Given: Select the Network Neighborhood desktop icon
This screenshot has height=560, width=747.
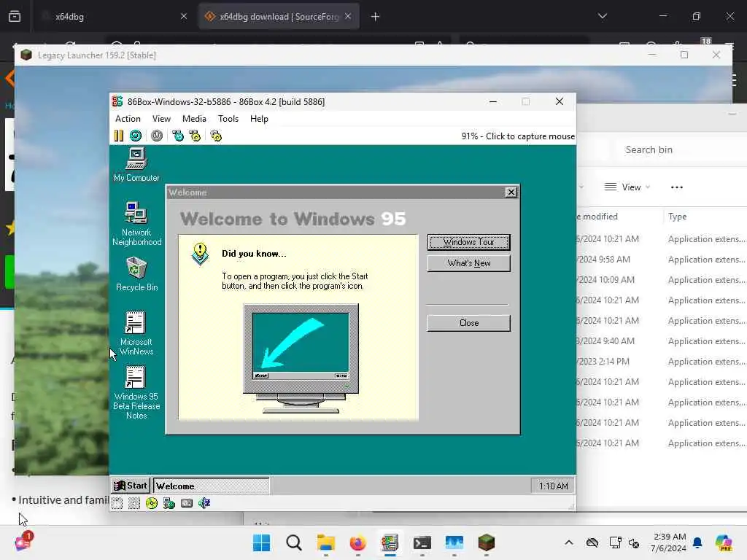Looking at the screenshot, I should coord(136,223).
